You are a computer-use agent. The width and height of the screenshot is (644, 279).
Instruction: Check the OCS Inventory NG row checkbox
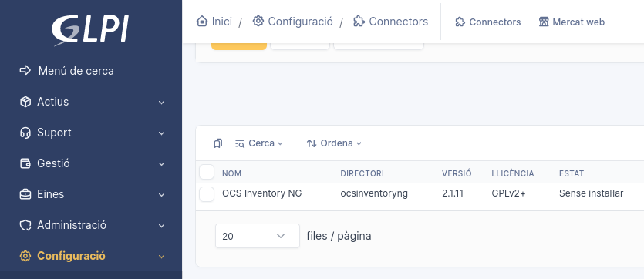pos(207,193)
